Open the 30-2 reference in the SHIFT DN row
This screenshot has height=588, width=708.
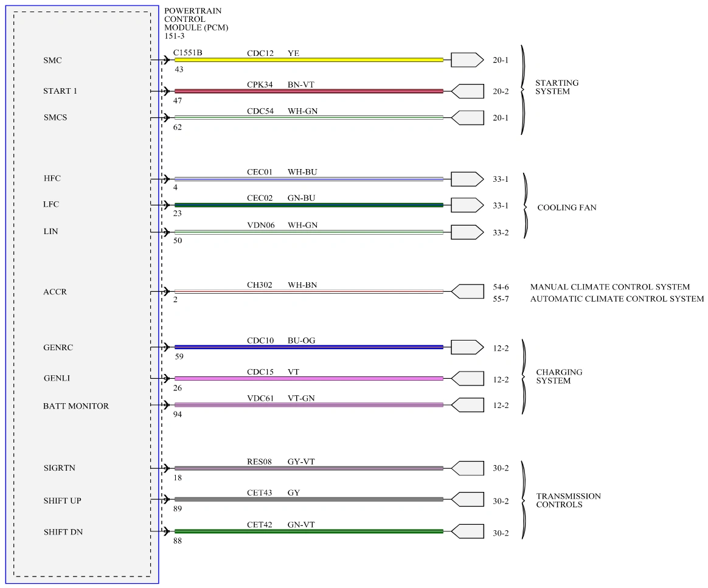pyautogui.click(x=501, y=533)
